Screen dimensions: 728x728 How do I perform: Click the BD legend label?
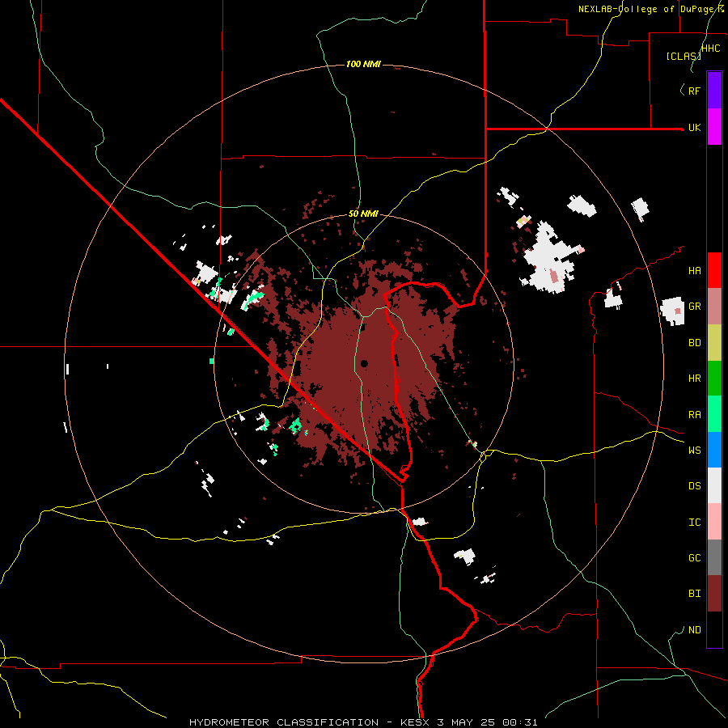click(x=694, y=343)
